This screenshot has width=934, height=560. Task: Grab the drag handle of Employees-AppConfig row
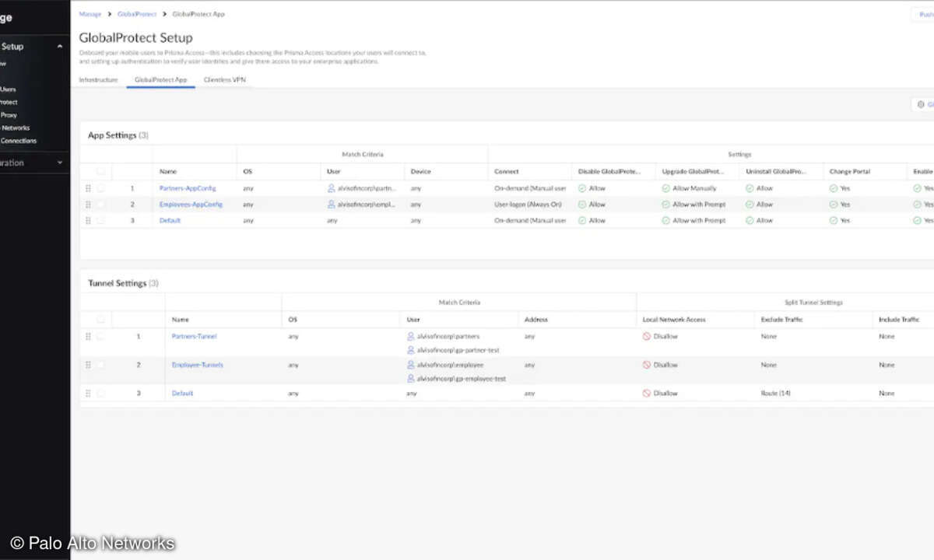(x=88, y=205)
